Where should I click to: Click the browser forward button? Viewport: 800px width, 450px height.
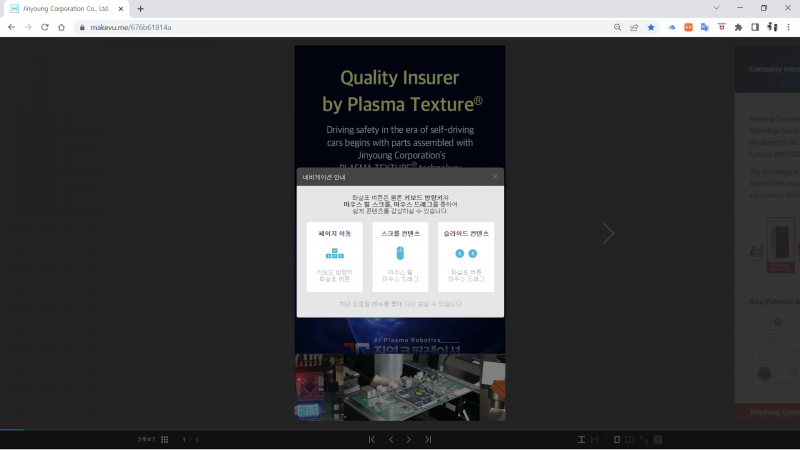pos(28,27)
